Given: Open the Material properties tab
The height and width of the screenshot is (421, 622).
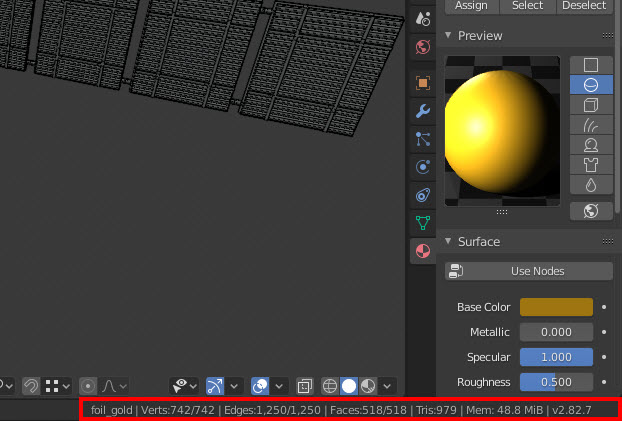Looking at the screenshot, I should pos(423,251).
